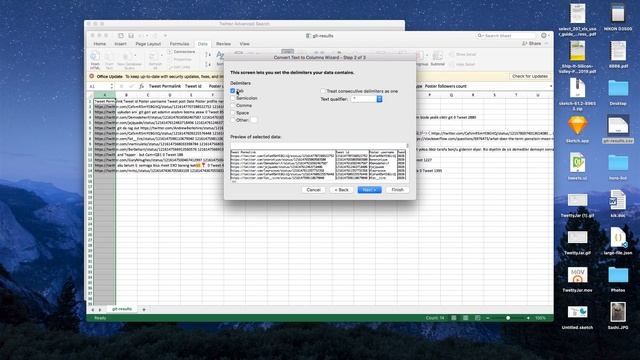Click the Page Layout view status icon
640x360 pixels.
(x=465, y=318)
